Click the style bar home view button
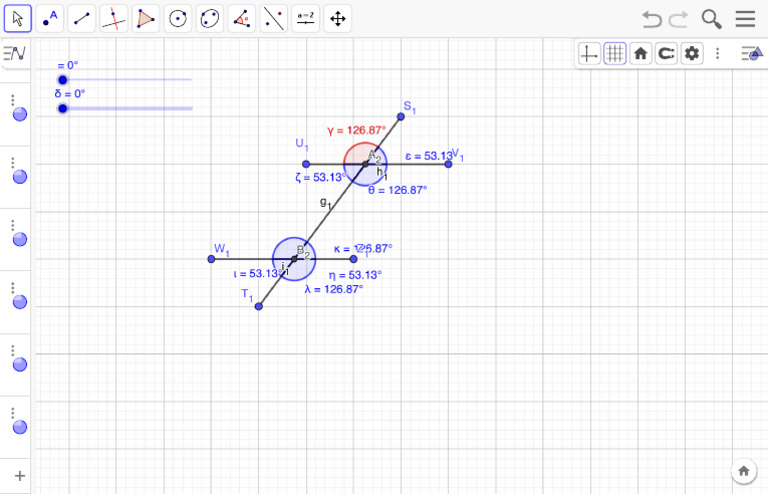 pos(640,53)
